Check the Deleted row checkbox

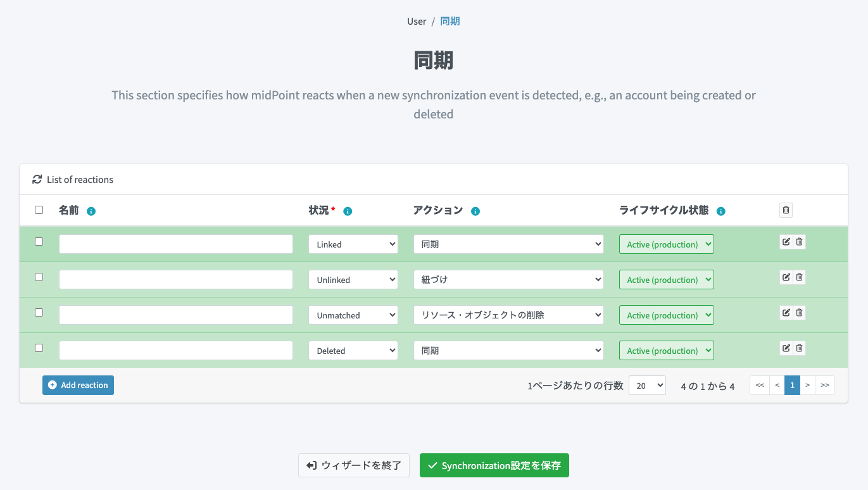[x=39, y=348]
